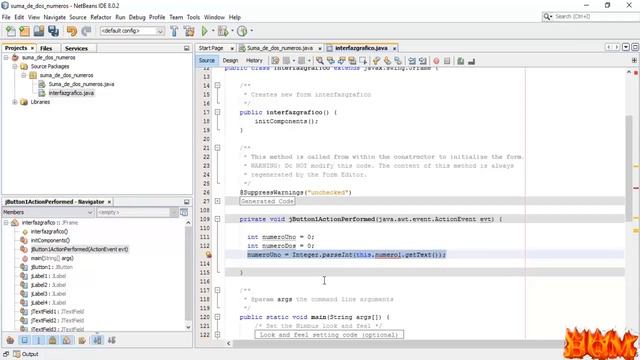Click the Last Edit editor toolbar icon
This screenshot has width=640, height=360.
(x=275, y=61)
